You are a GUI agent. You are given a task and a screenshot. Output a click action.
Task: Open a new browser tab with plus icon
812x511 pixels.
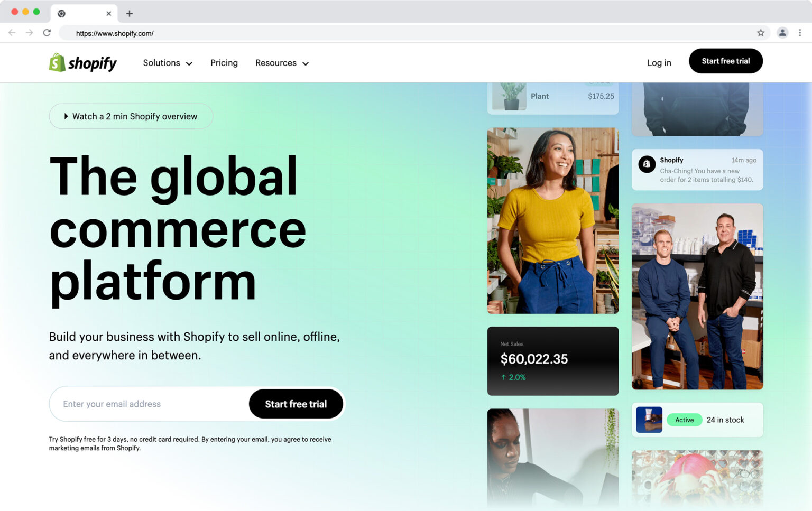pos(130,13)
